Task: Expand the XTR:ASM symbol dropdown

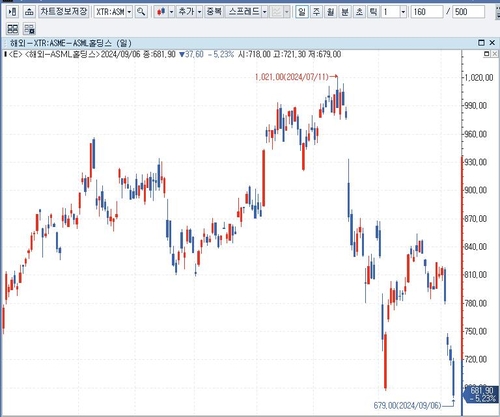Action: point(129,12)
